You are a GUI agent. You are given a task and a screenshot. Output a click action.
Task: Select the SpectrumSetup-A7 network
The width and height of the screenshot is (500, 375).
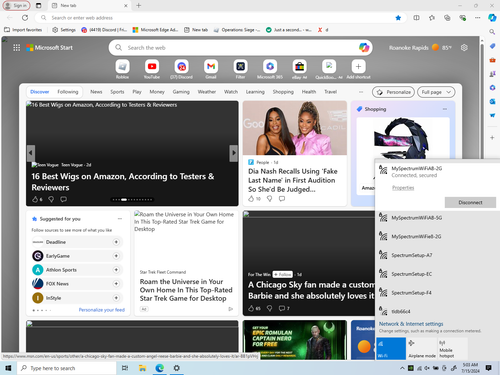coord(437,255)
